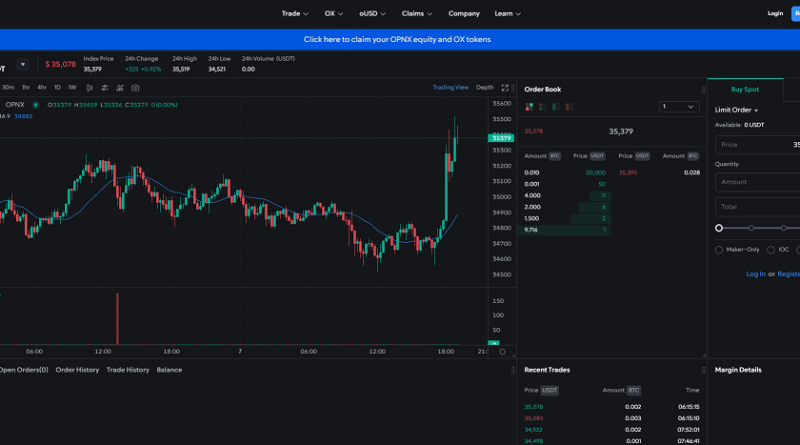The height and width of the screenshot is (445, 800).
Task: Click the green OPNX status dot
Action: (x=36, y=105)
